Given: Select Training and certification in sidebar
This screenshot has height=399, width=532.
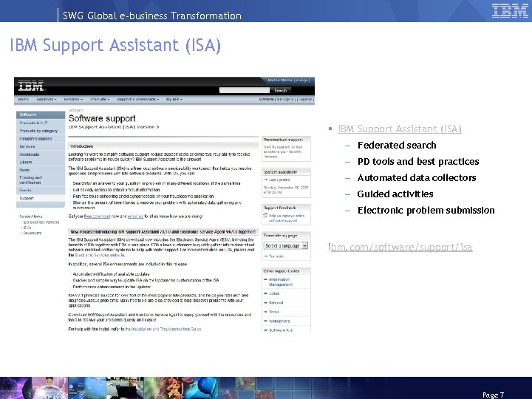Looking at the screenshot, I should (x=41, y=180).
